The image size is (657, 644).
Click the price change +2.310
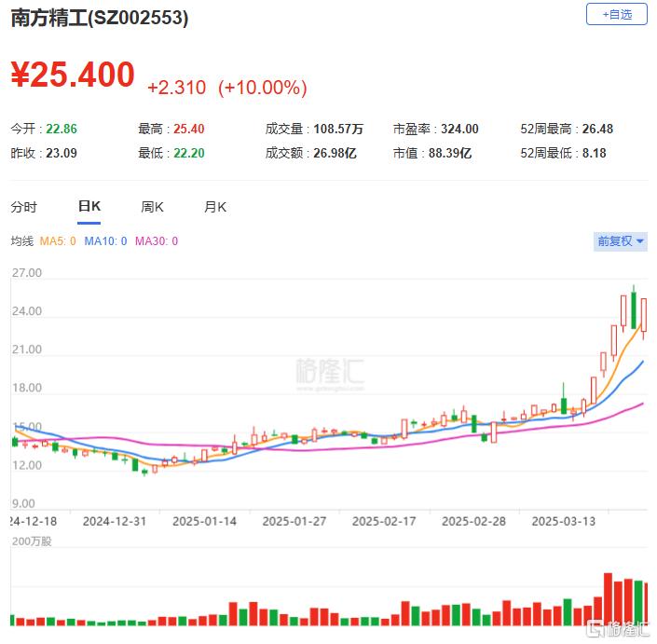[x=176, y=88]
